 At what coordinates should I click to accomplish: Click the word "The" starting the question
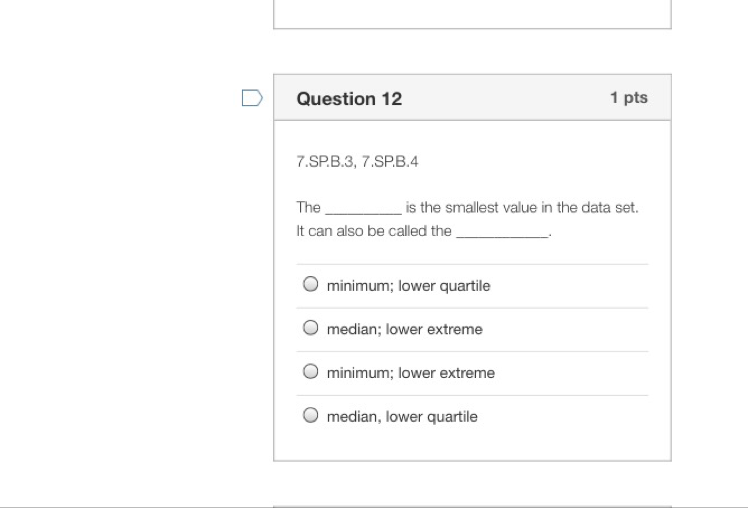click(308, 208)
